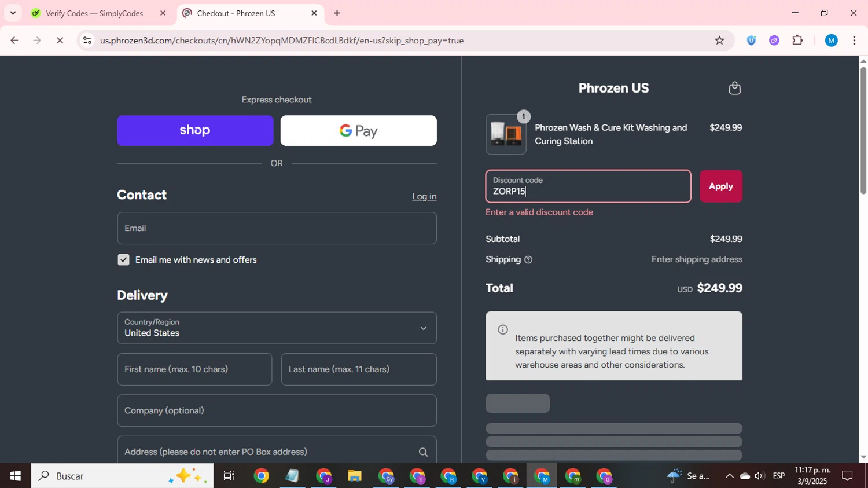This screenshot has height=488, width=868.
Task: Focus the Last name field
Action: point(359,369)
